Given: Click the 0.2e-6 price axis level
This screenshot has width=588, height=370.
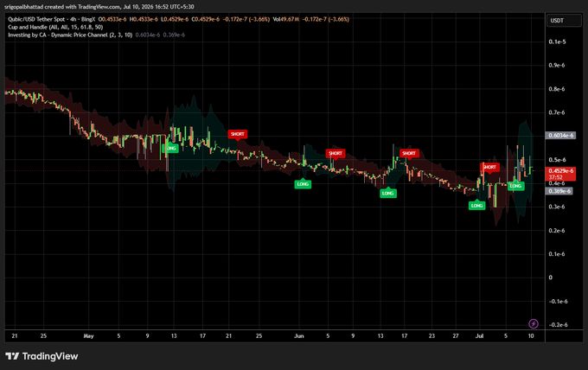Looking at the screenshot, I should coord(557,231).
